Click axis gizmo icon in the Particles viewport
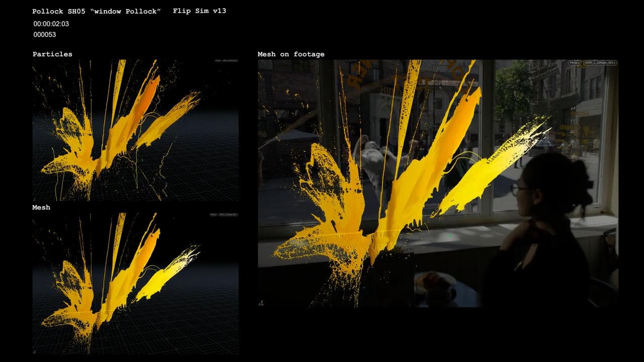 [35, 198]
